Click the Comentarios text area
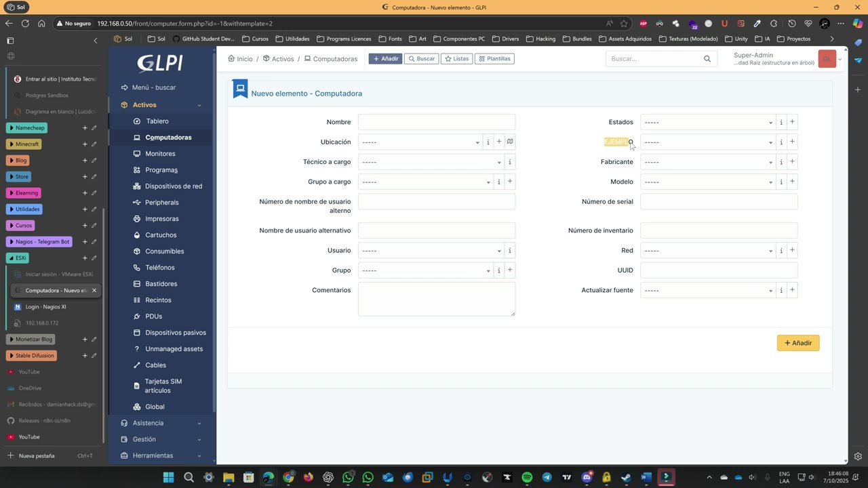This screenshot has height=488, width=868. tap(437, 299)
